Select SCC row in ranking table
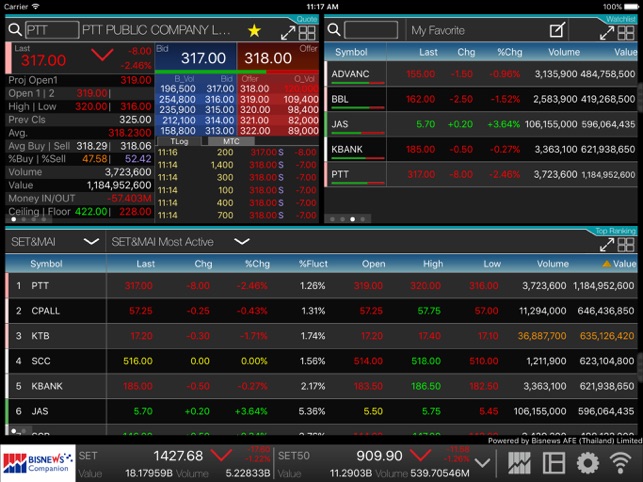Screen dimensions: 643x482 pyautogui.click(x=321, y=361)
